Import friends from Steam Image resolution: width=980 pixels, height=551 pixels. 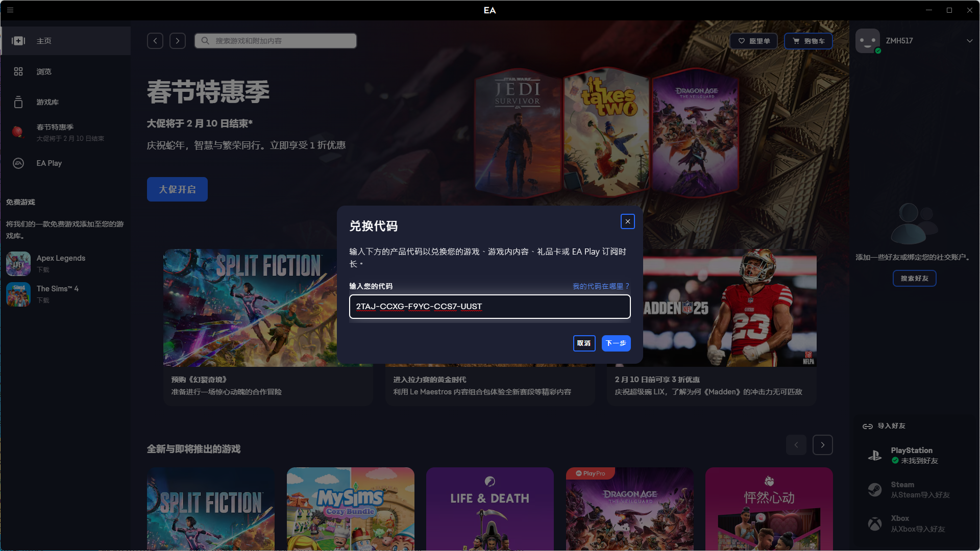point(914,490)
